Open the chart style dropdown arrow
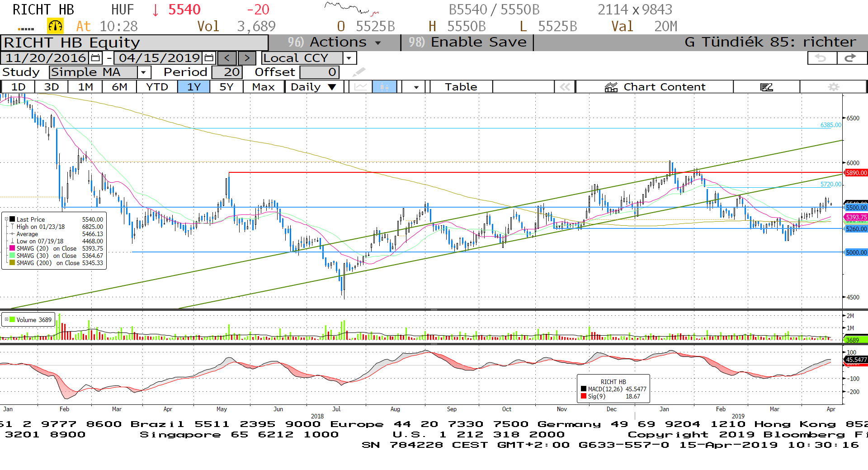The width and height of the screenshot is (868, 470). (x=415, y=87)
